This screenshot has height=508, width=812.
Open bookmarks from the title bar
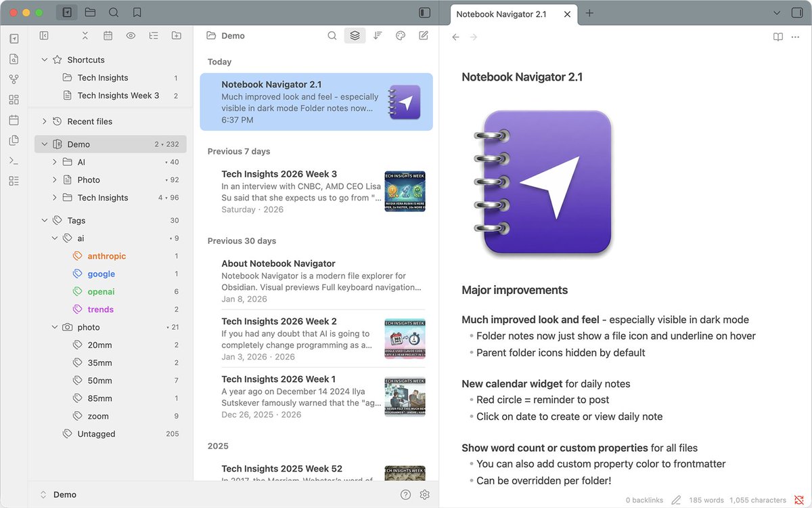tap(137, 12)
